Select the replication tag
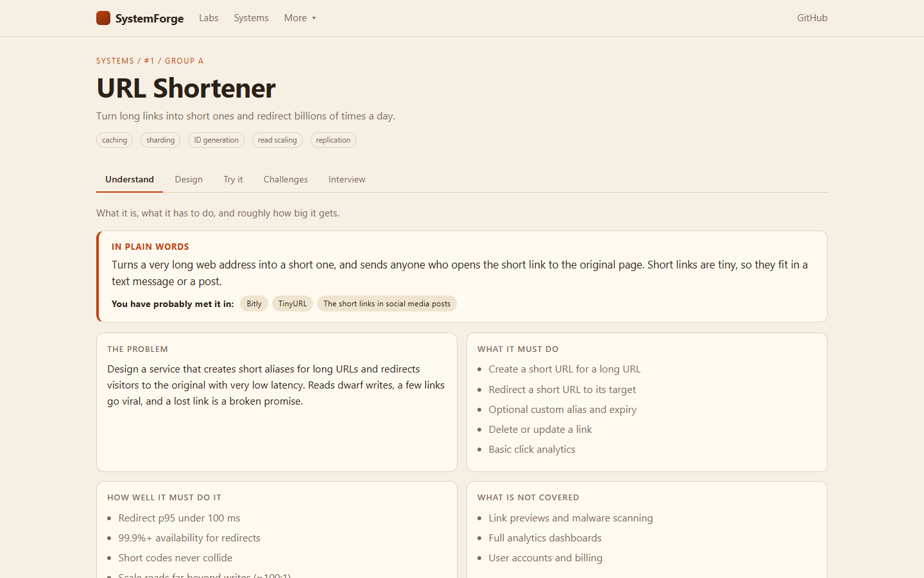The width and height of the screenshot is (924, 578). pyautogui.click(x=333, y=140)
